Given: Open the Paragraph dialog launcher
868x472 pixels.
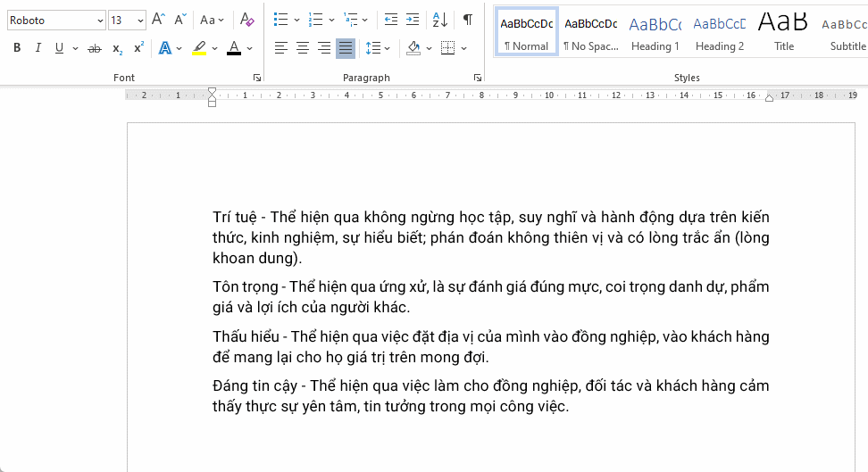Looking at the screenshot, I should coord(477,78).
